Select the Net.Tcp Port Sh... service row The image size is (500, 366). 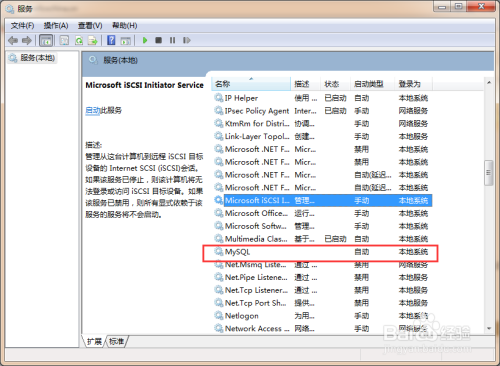[x=323, y=303]
